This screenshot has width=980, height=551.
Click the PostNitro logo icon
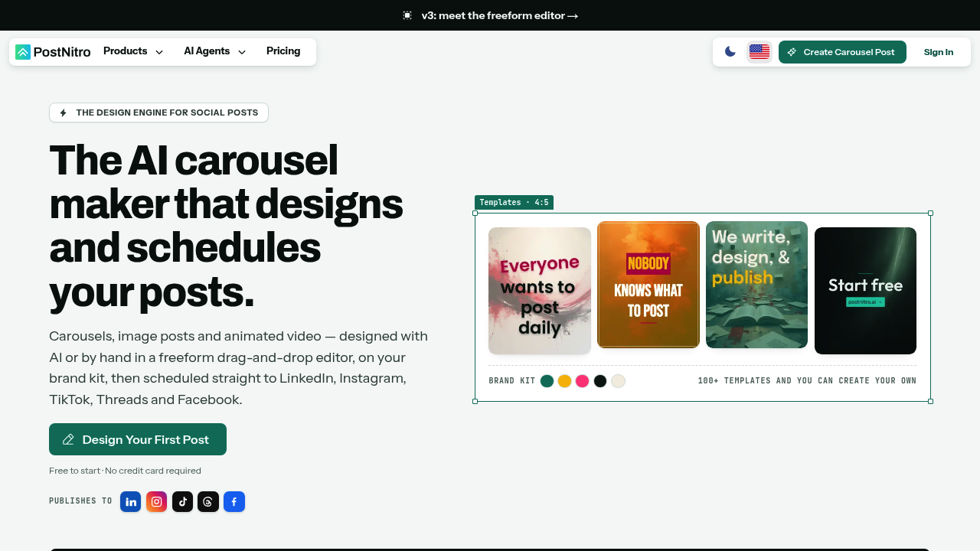pyautogui.click(x=23, y=52)
